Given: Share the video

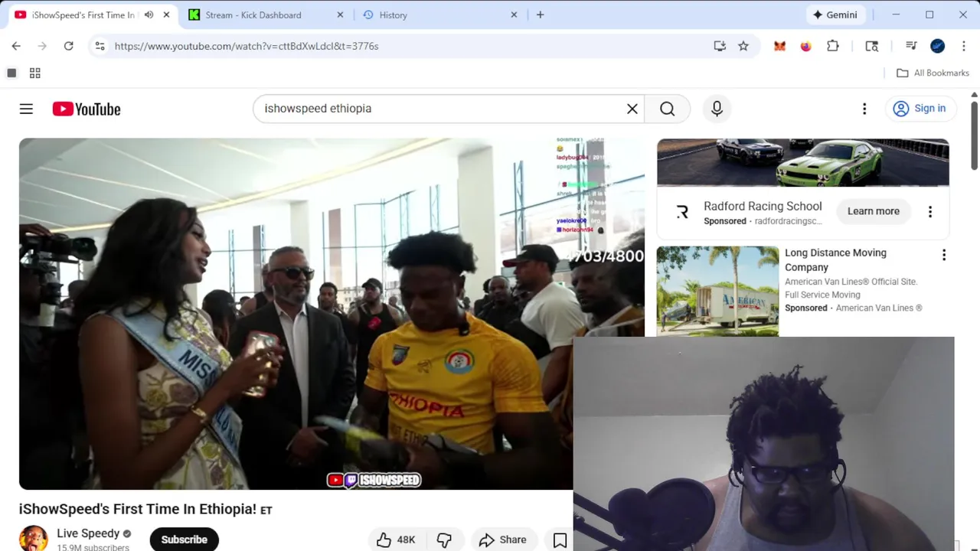Looking at the screenshot, I should click(x=502, y=540).
